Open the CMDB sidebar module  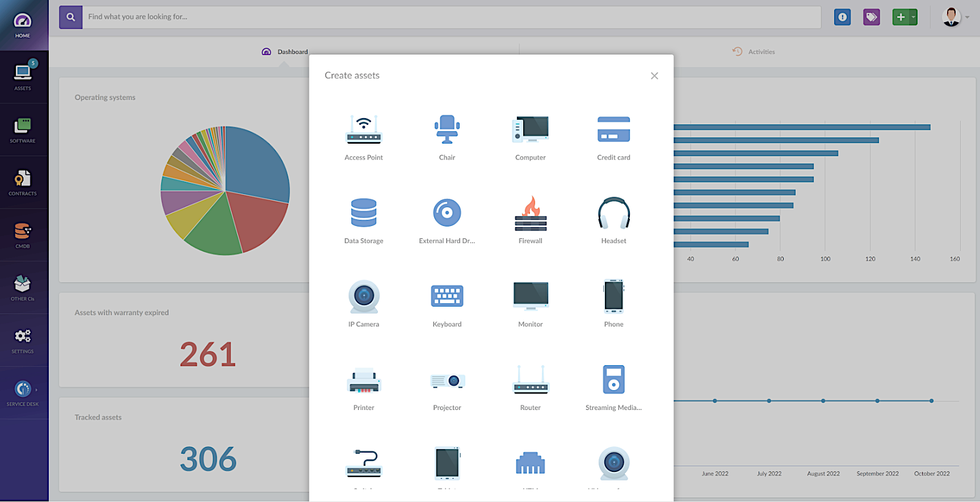pyautogui.click(x=23, y=235)
